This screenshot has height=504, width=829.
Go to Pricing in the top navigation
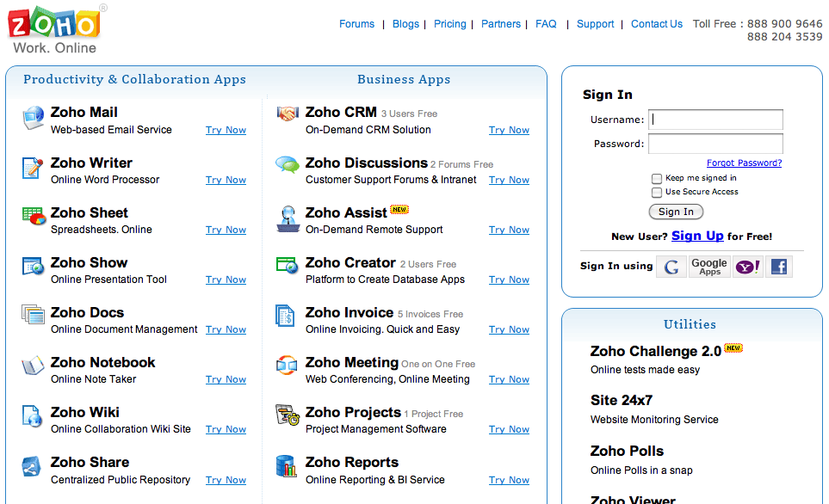click(449, 24)
